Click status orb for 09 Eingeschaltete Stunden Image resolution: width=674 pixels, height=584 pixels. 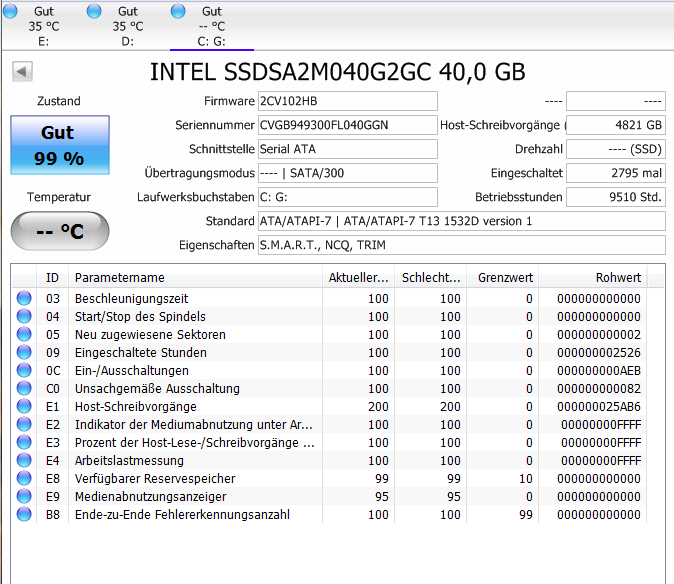tap(24, 352)
